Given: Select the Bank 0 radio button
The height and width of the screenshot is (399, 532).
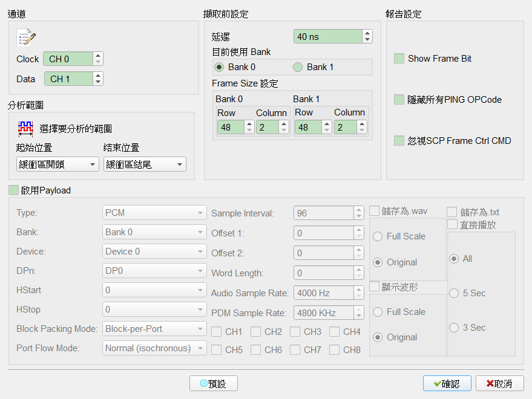Looking at the screenshot, I should coord(219,67).
